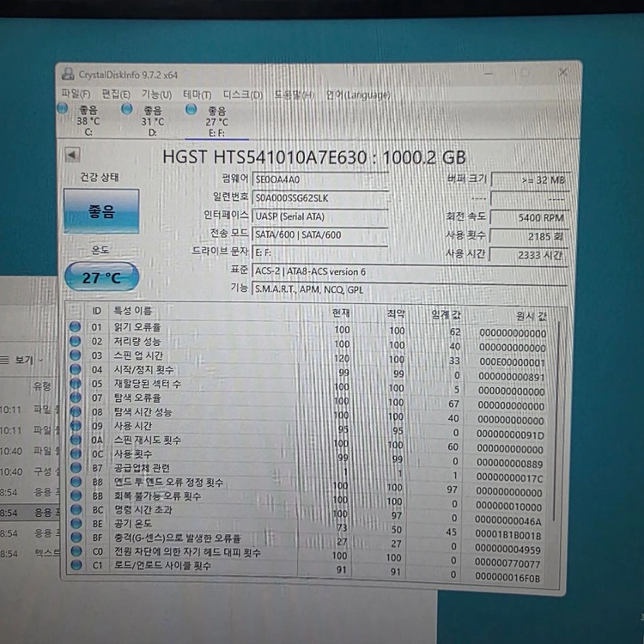Click status dot for ID 07 탐색 오류율
The image size is (644, 644).
(76, 397)
